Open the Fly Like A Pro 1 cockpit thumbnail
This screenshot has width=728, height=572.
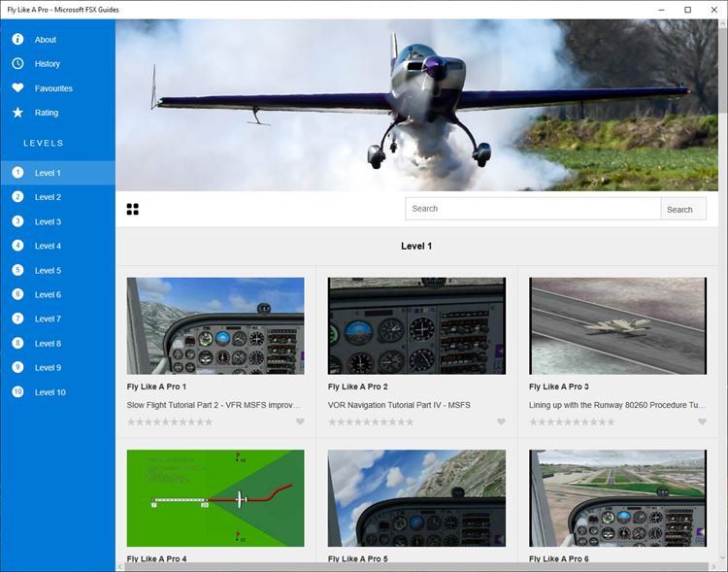point(215,325)
